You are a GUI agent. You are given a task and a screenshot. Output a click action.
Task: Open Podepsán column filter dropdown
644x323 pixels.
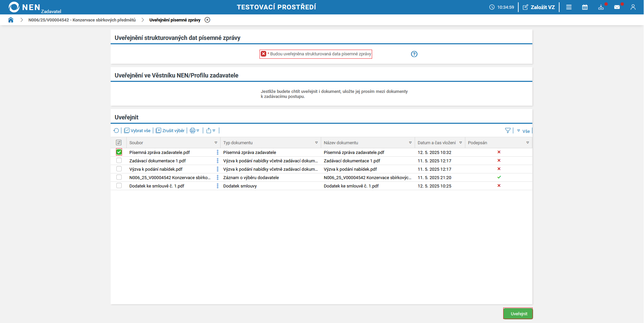pyautogui.click(x=528, y=143)
